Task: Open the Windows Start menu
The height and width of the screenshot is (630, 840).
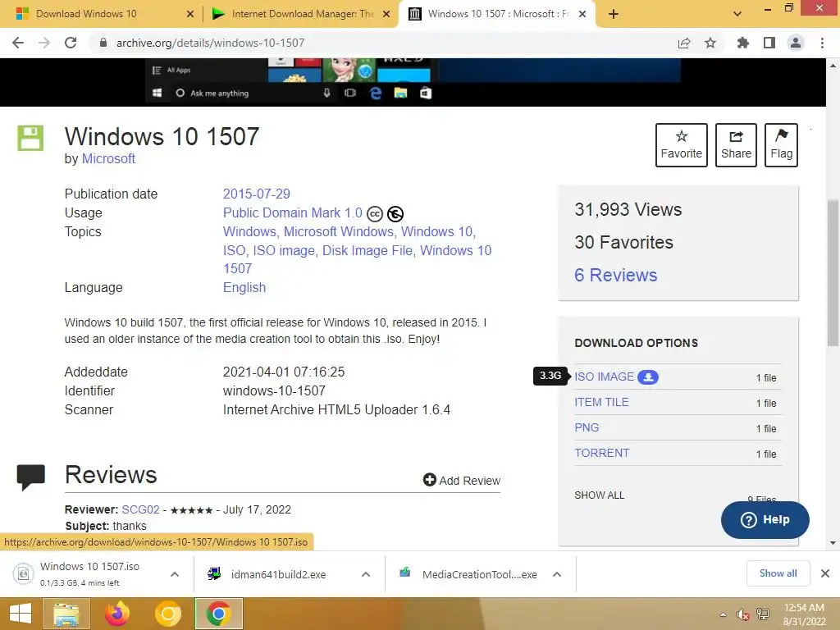Action: [21, 614]
